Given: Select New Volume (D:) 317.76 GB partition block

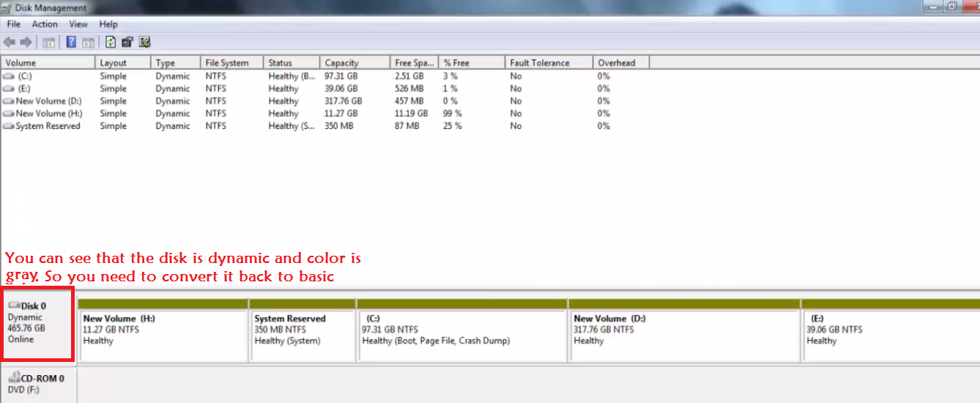Looking at the screenshot, I should point(685,330).
